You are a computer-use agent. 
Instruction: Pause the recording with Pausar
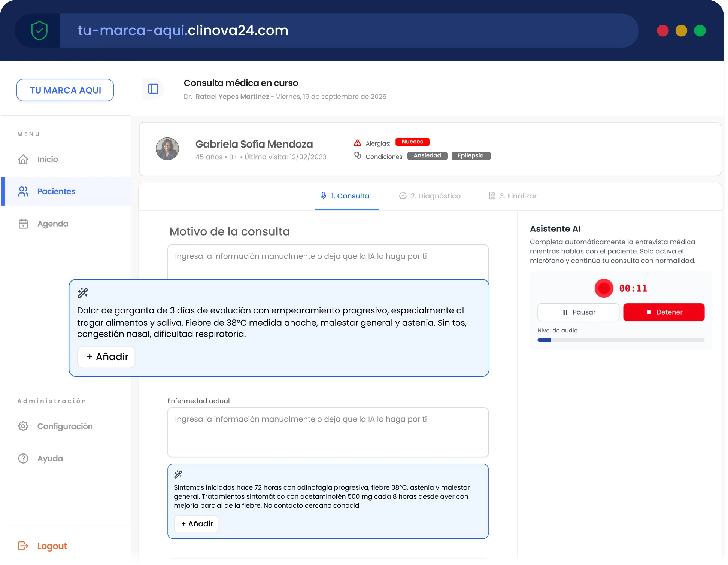(578, 313)
